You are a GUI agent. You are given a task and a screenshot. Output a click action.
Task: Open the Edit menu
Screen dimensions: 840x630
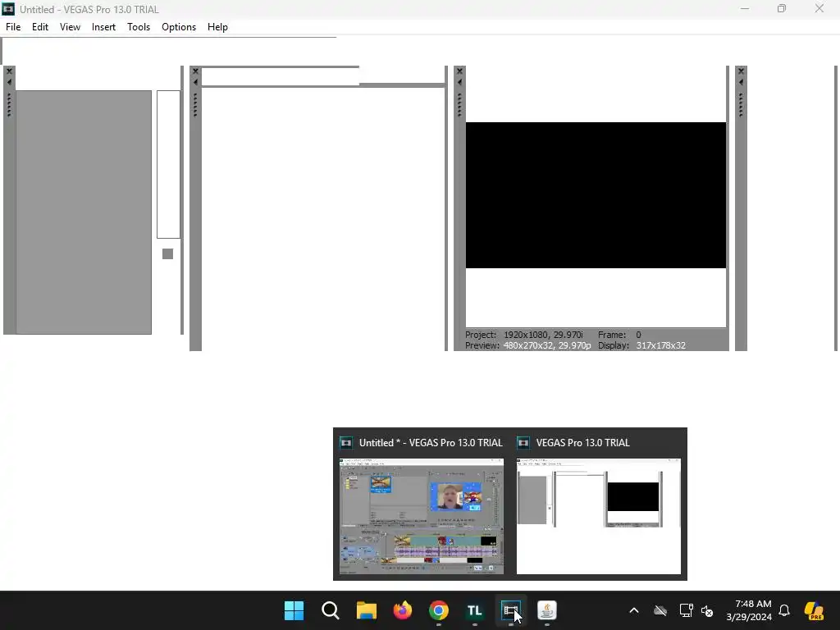click(40, 27)
